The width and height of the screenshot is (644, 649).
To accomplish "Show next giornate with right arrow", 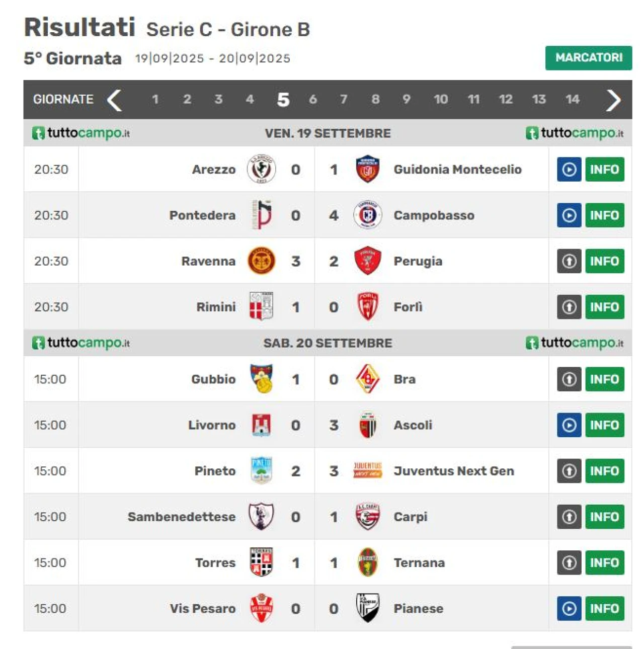I will [x=613, y=100].
